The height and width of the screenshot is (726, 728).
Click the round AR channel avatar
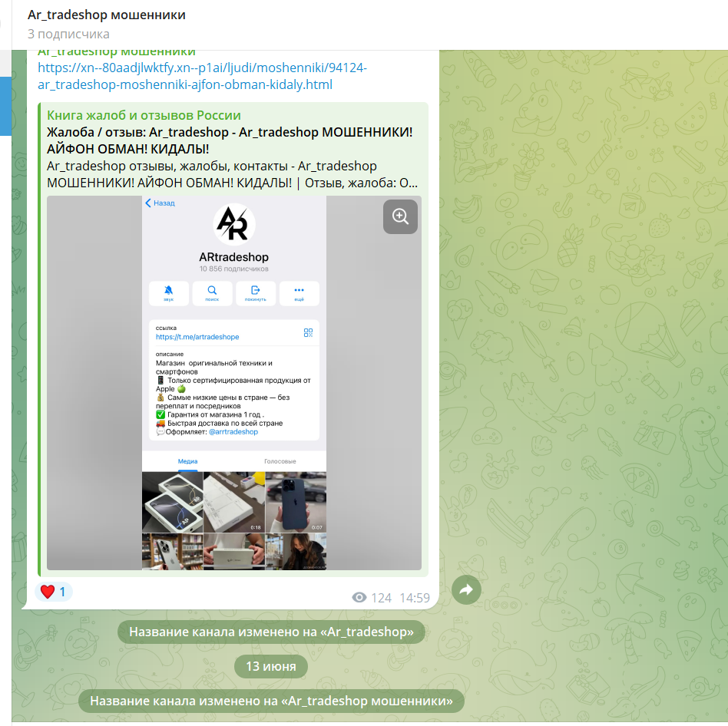233,224
